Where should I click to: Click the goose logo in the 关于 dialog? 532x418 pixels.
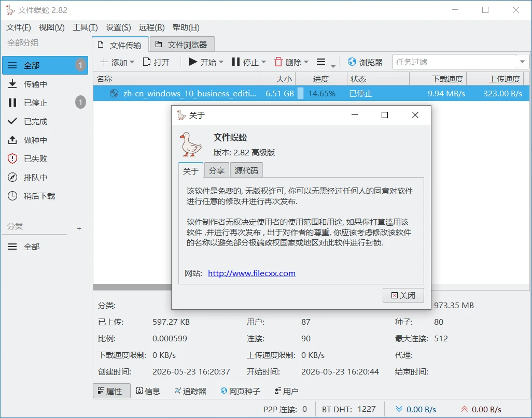pos(190,144)
